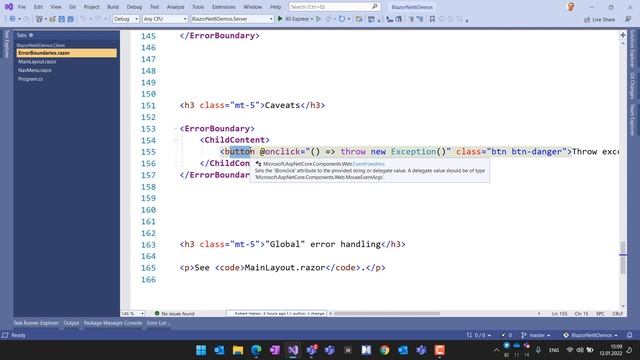Open the Debug configuration dropdown
The image size is (640, 360).
pyautogui.click(x=126, y=19)
